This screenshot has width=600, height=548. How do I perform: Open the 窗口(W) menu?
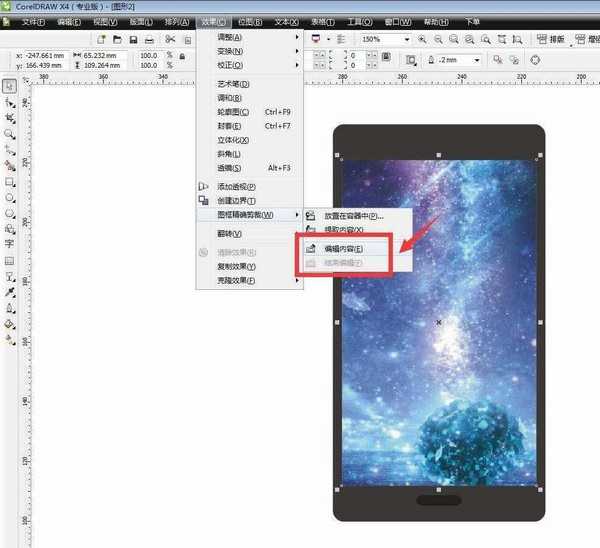pos(398,22)
